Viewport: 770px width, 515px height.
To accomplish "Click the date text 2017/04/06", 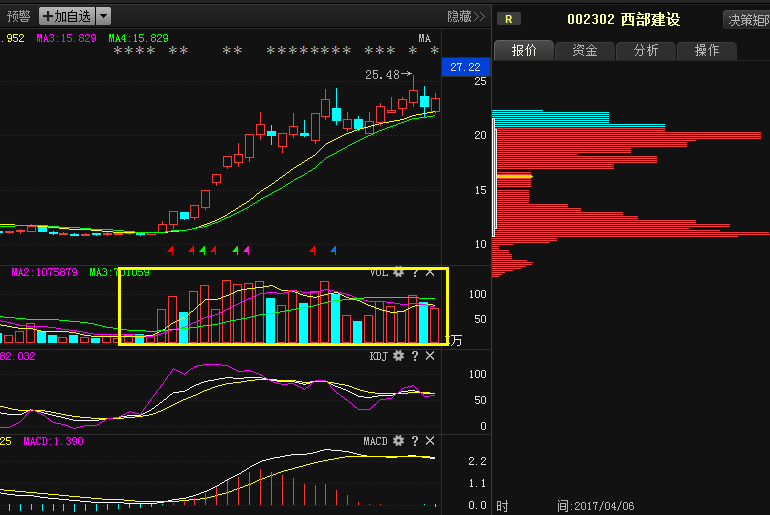I will [604, 506].
